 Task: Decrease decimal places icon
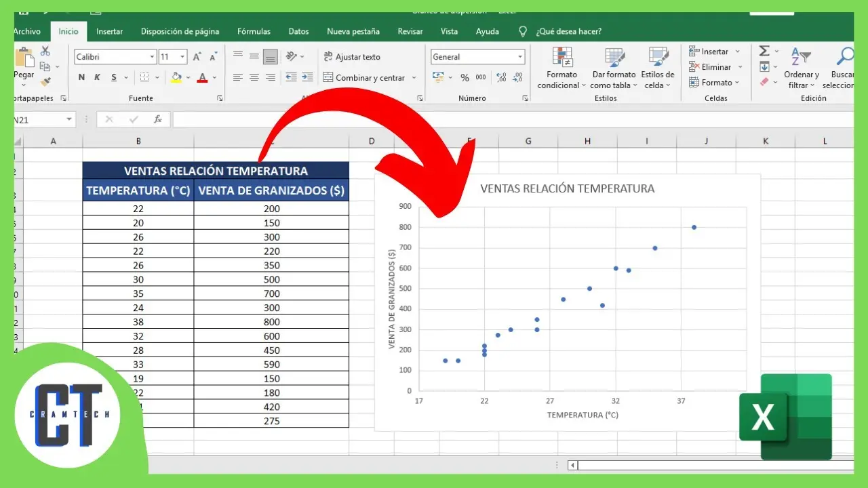click(519, 77)
